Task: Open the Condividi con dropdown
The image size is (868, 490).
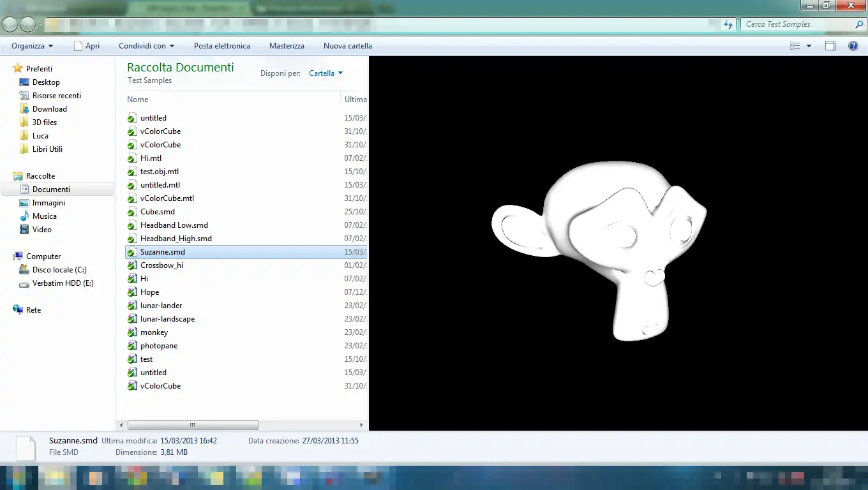Action: pos(146,46)
